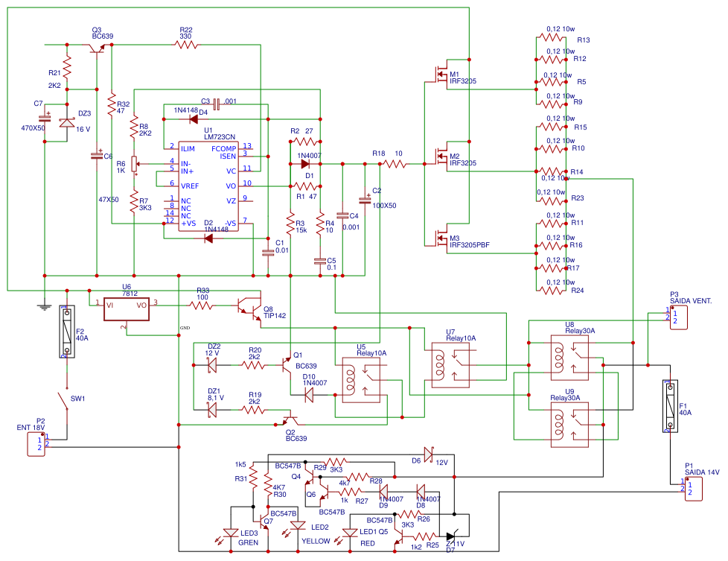Click the DZ3 16 V zener diode
This screenshot has height=561, width=728.
[67, 123]
